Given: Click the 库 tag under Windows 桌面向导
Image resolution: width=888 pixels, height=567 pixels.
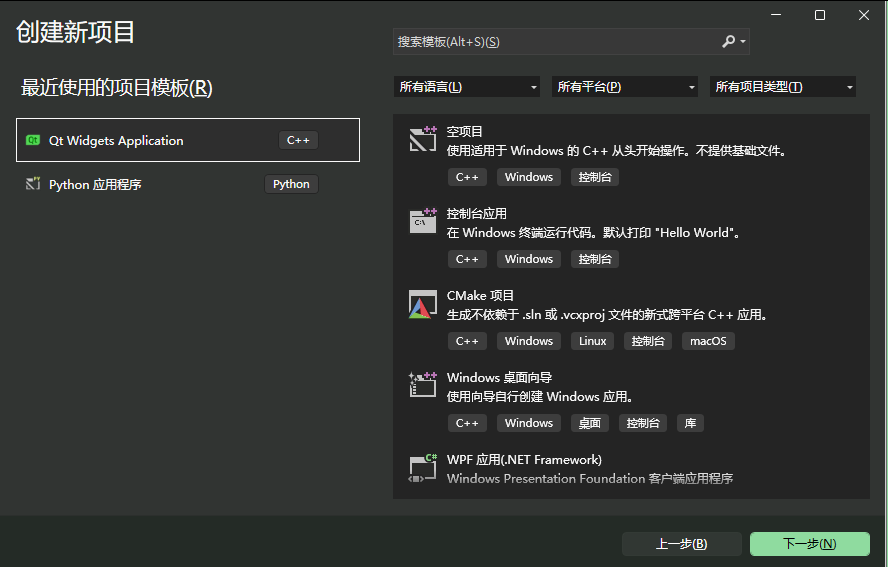Looking at the screenshot, I should click(x=690, y=423).
